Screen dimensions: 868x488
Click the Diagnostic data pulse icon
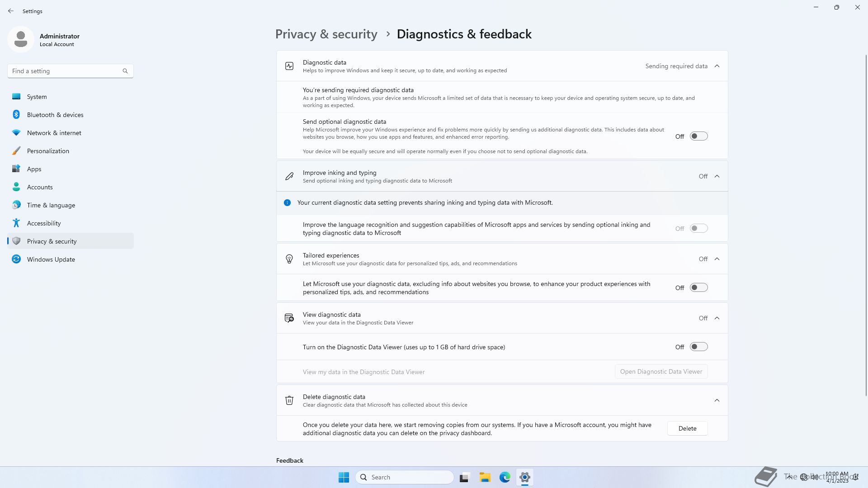[x=289, y=66]
